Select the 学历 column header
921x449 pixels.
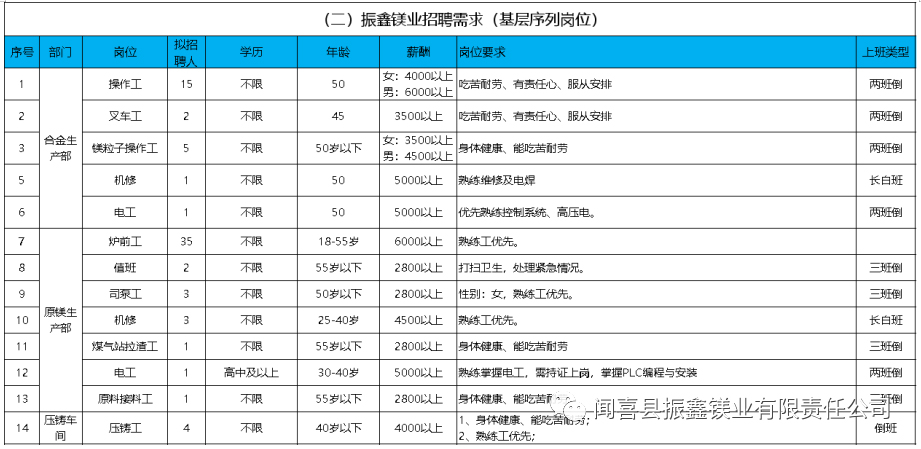251,51
